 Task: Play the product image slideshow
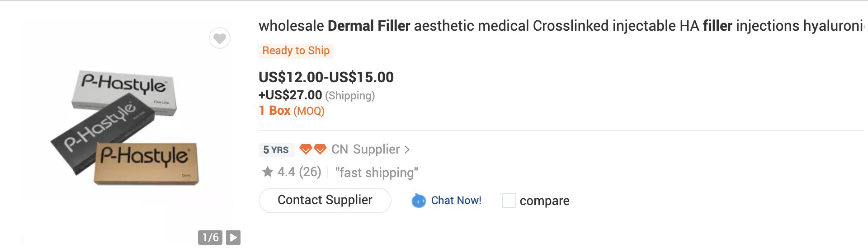click(x=233, y=238)
